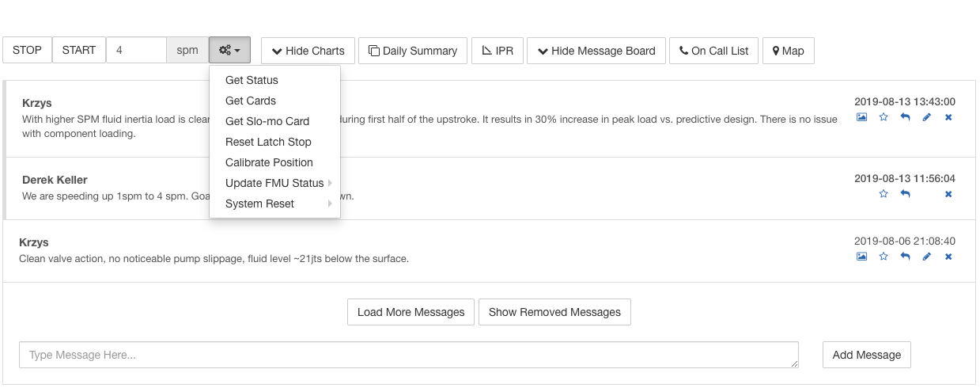Star the Derek Keller message

click(x=884, y=194)
